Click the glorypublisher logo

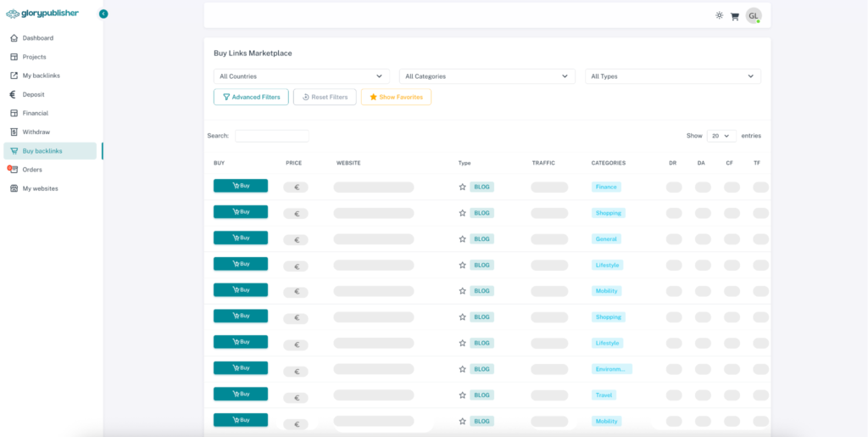coord(42,14)
